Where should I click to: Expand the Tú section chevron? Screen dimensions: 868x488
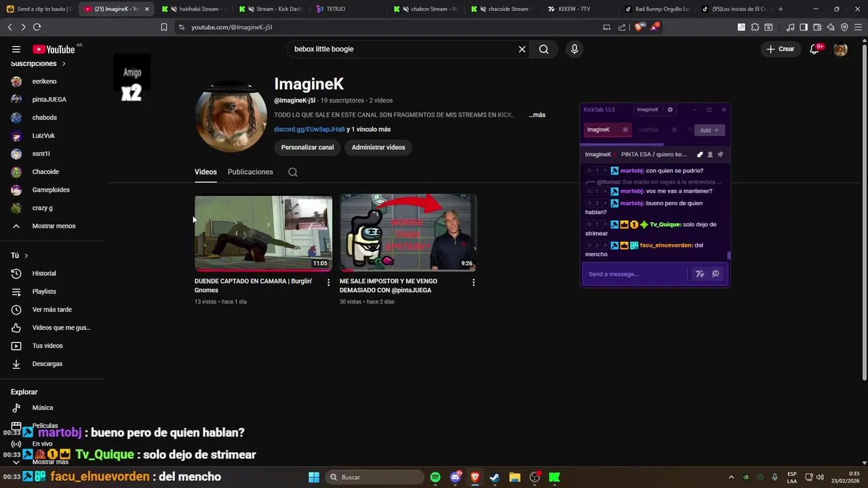coord(26,256)
